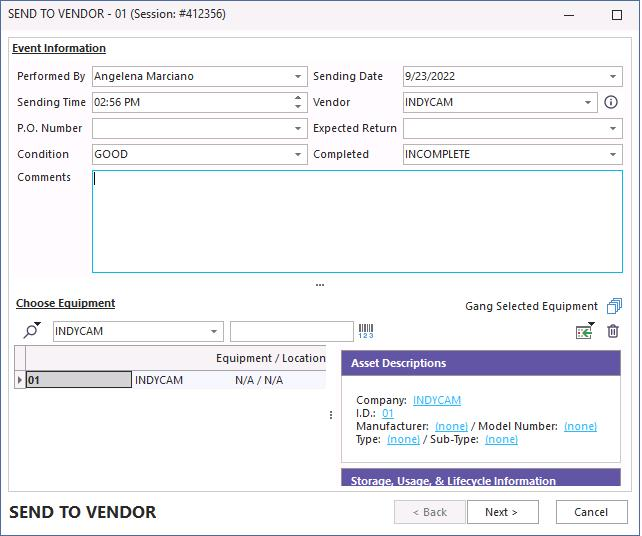Click the trash delete equipment icon
The height and width of the screenshot is (536, 642).
click(613, 331)
